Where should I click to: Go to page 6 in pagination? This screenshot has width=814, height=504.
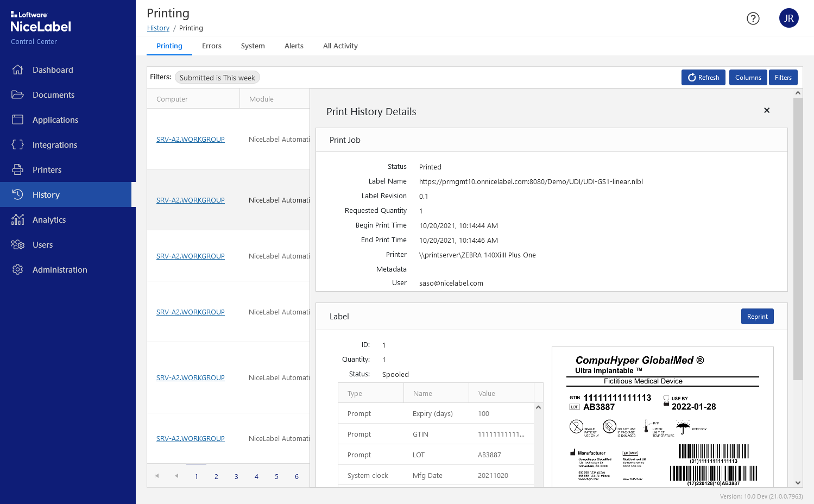296,476
